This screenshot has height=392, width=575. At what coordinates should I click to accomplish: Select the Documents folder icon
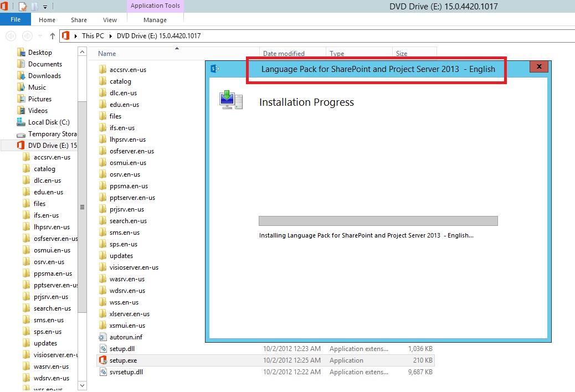[x=21, y=64]
